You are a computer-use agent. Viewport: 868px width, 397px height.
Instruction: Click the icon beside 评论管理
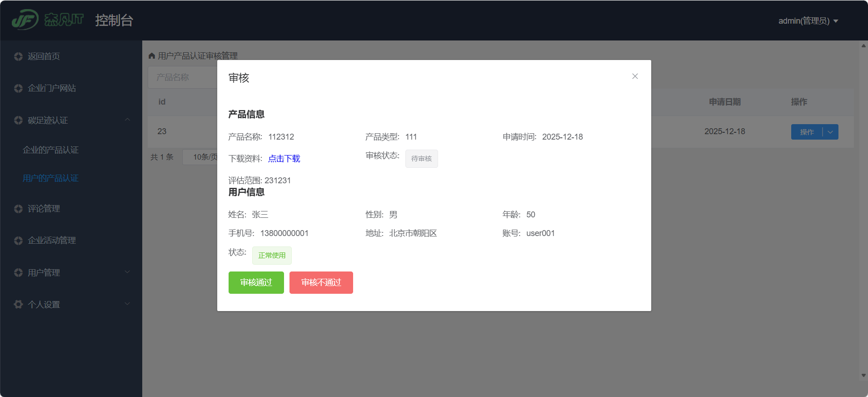tap(18, 209)
